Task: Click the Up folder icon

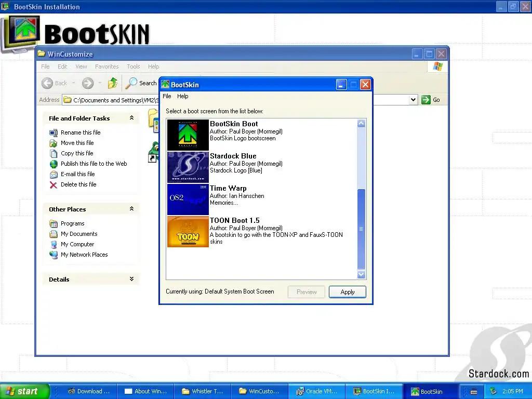Action: [113, 83]
